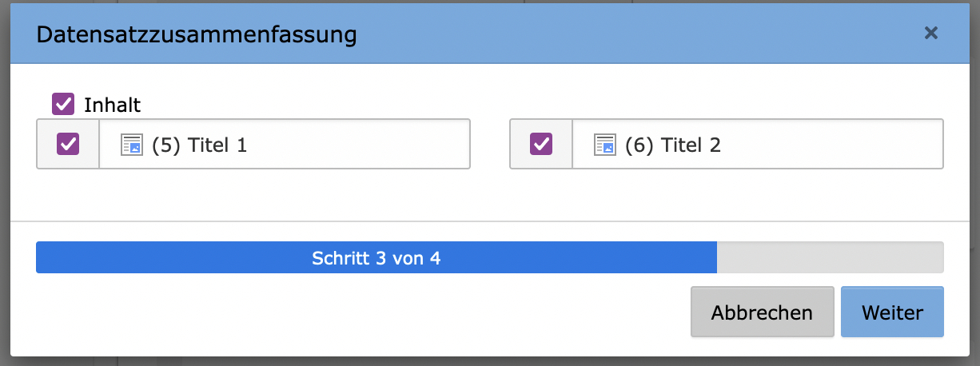The height and width of the screenshot is (366, 980).
Task: Click the Inhalt group label text
Action: pos(113,105)
